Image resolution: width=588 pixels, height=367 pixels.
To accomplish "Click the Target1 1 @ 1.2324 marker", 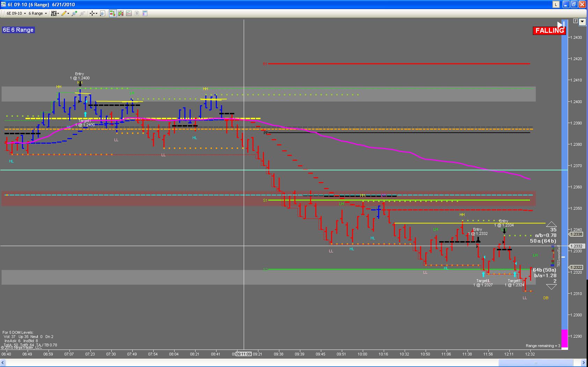I will pos(514,283).
